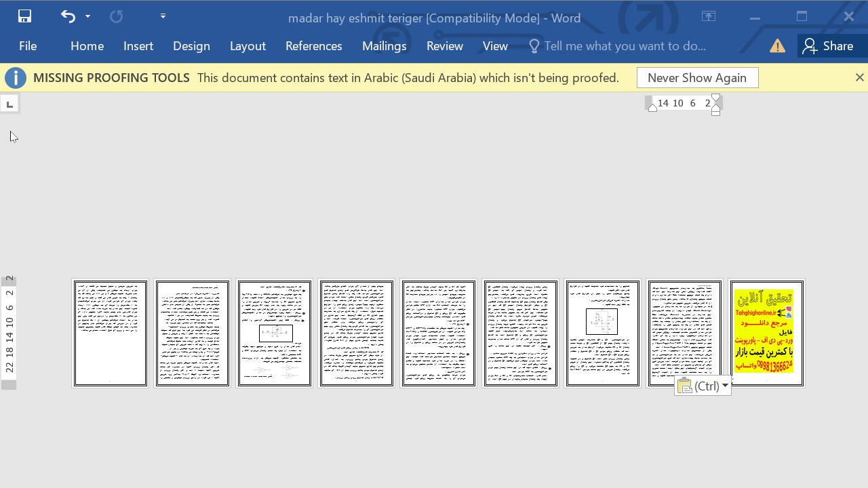868x488 pixels.
Task: Click the yellow warning triangle icon
Action: pos(777,46)
